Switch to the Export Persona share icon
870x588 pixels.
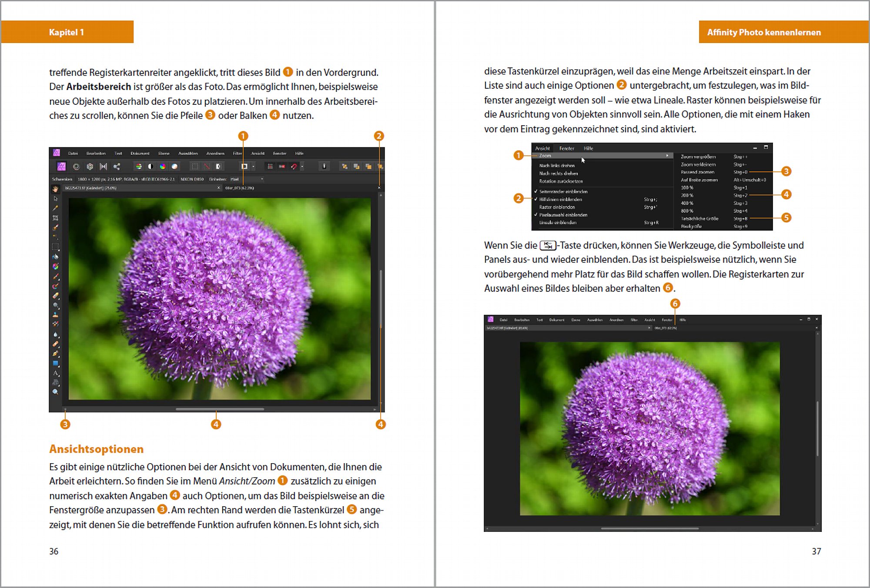click(x=117, y=166)
